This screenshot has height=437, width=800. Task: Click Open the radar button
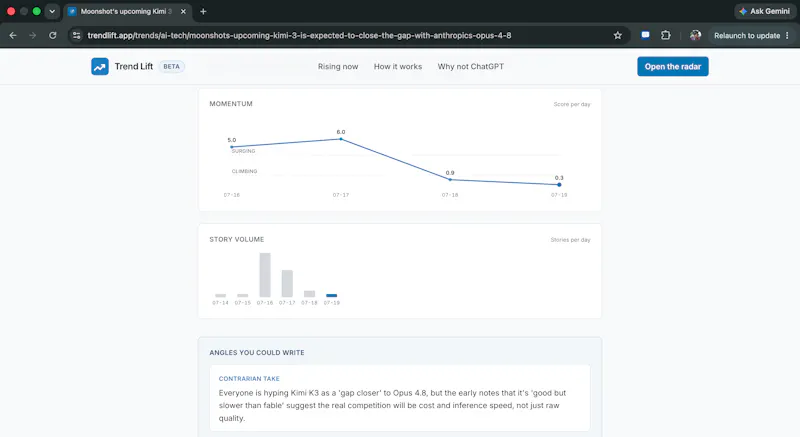coord(672,66)
